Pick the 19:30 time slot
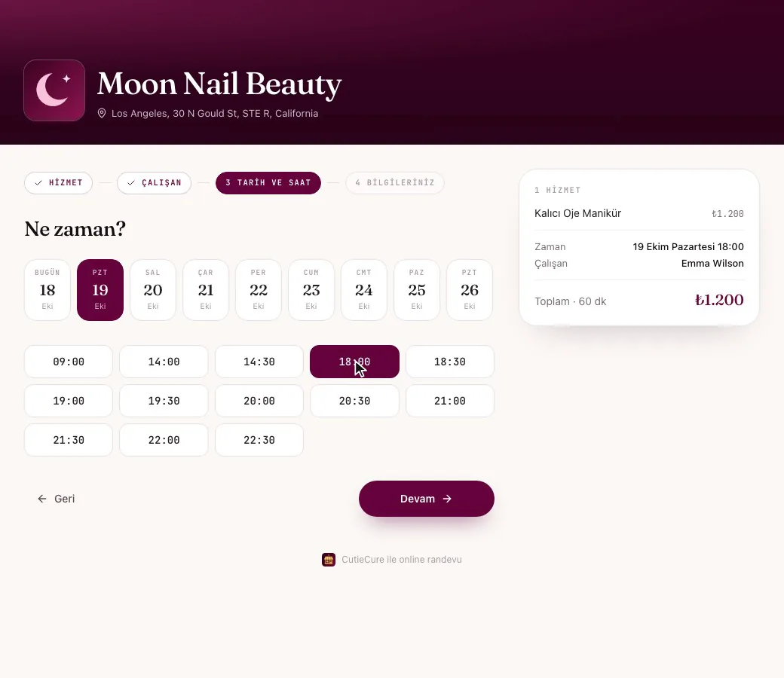Image resolution: width=784 pixels, height=678 pixels. tap(164, 401)
